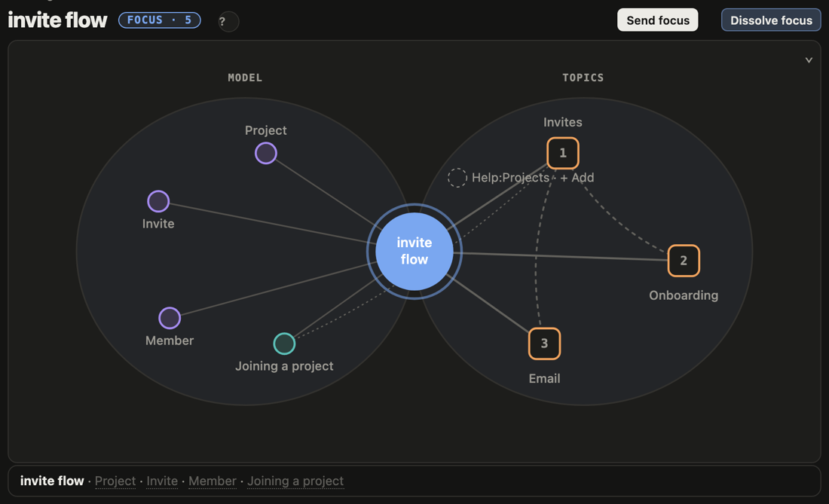Follow the Invite link in the breadcrumb bar
This screenshot has width=829, height=504.
162,481
